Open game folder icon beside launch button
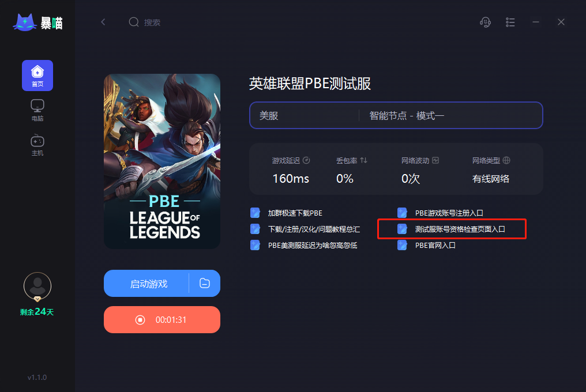Viewport: 586px width, 392px height. point(205,283)
